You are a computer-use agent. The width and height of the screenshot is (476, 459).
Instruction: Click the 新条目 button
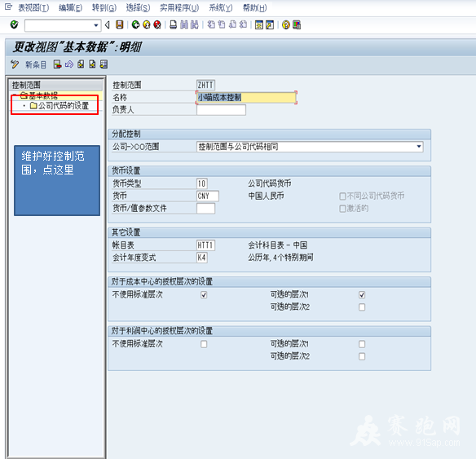(x=36, y=64)
